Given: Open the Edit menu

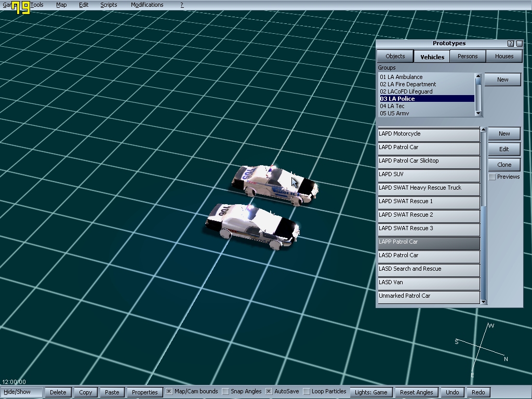Looking at the screenshot, I should (84, 5).
